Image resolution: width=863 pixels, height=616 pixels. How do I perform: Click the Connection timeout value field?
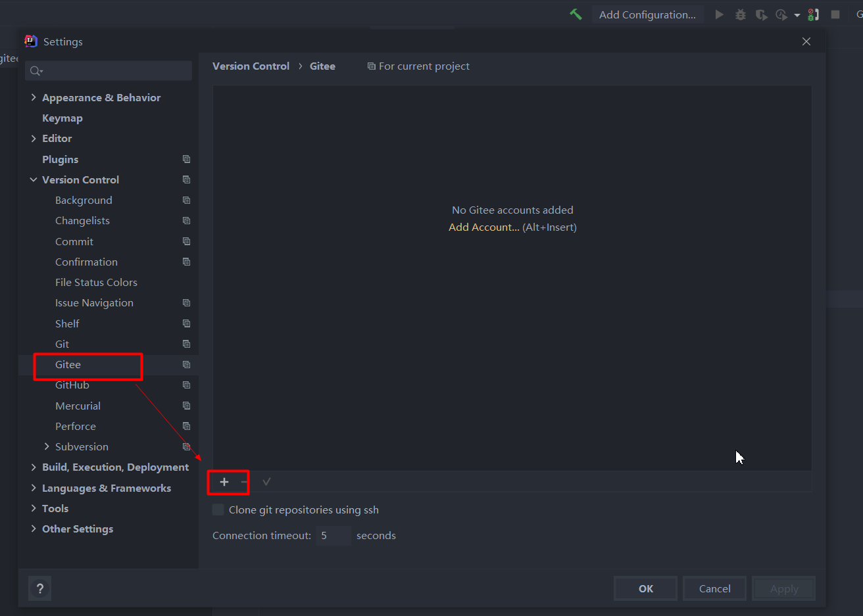click(333, 535)
